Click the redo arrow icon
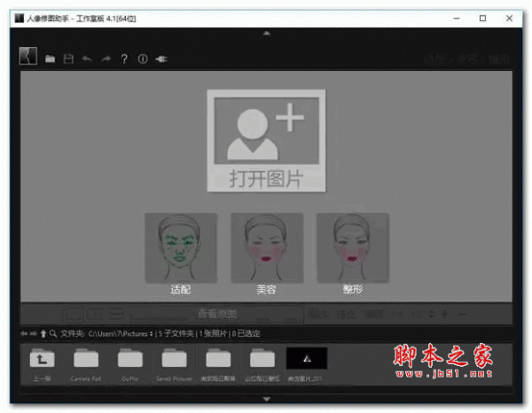The image size is (532, 413). click(x=104, y=58)
